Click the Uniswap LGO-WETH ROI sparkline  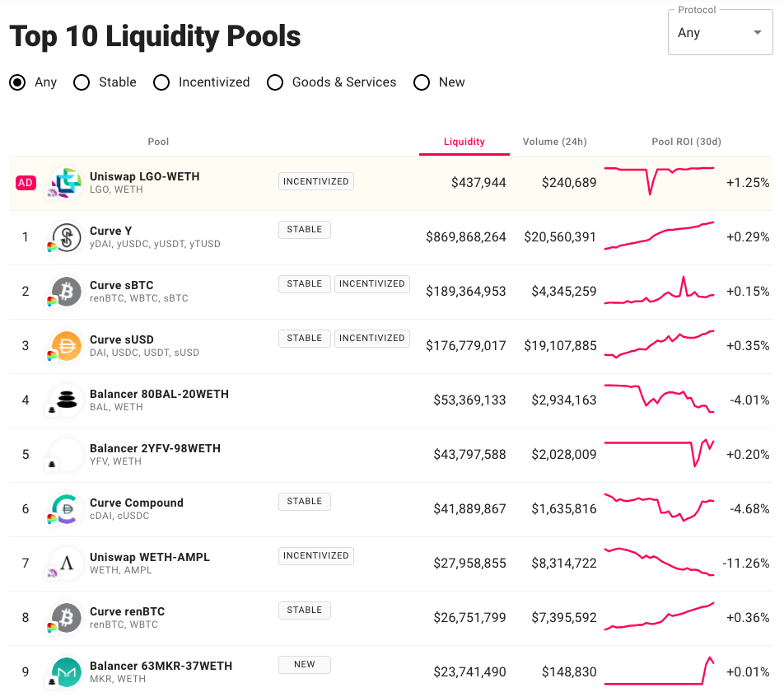point(659,181)
